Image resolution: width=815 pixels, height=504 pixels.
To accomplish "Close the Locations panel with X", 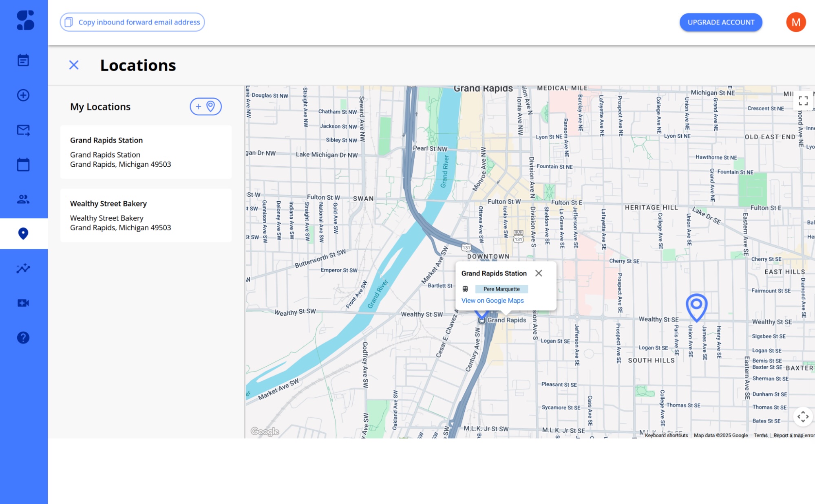I will 74,65.
